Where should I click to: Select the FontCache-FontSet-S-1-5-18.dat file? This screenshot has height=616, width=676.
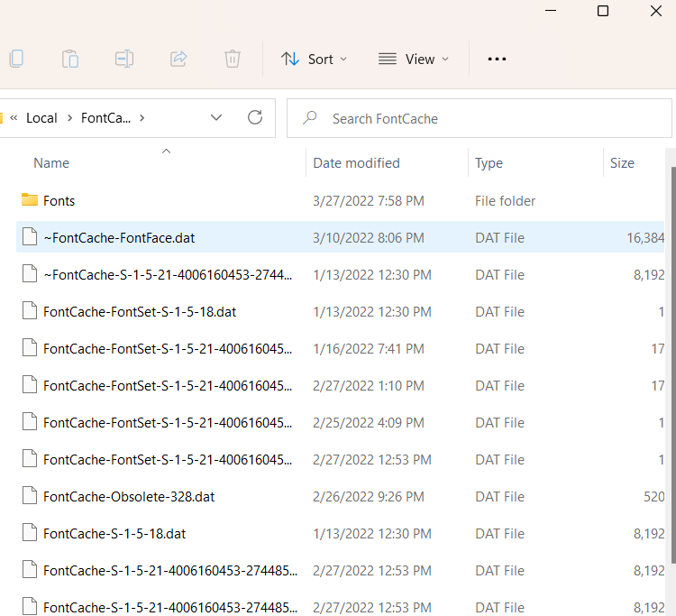[x=140, y=311]
